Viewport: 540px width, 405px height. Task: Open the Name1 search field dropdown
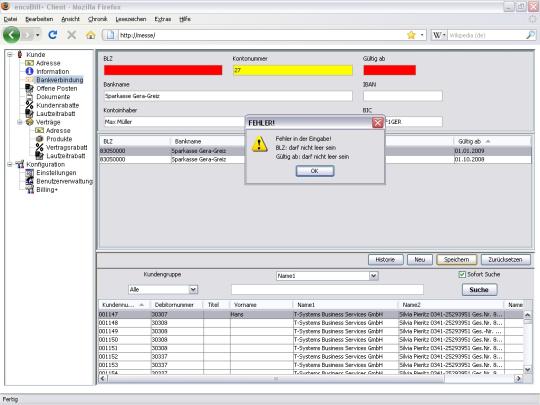[374, 276]
